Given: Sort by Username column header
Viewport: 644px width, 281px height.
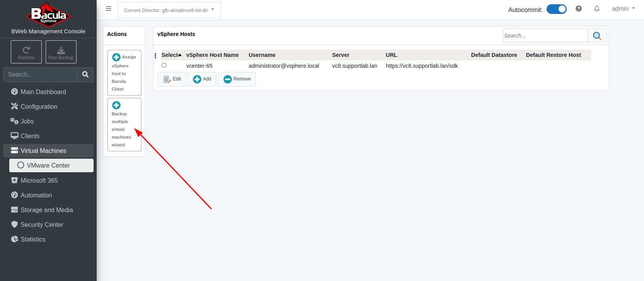Looking at the screenshot, I should [x=262, y=55].
